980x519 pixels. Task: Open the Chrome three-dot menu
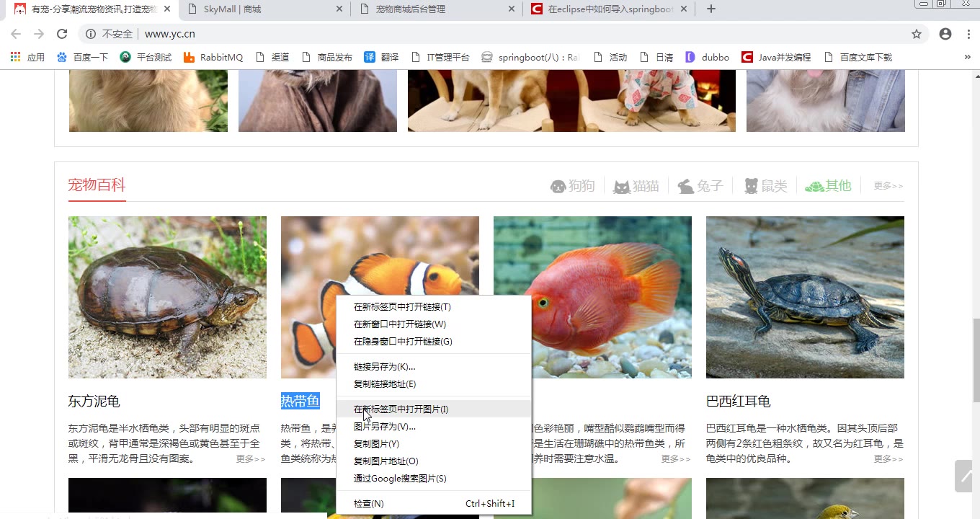pos(968,34)
